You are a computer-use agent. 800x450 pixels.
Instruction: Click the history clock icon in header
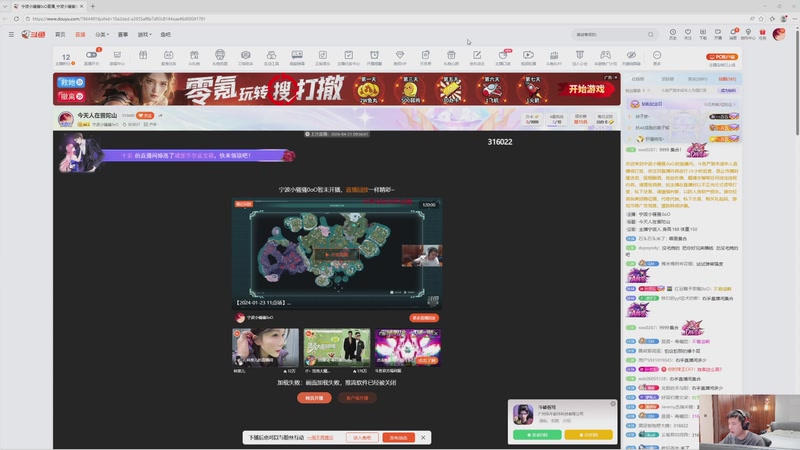pos(673,32)
